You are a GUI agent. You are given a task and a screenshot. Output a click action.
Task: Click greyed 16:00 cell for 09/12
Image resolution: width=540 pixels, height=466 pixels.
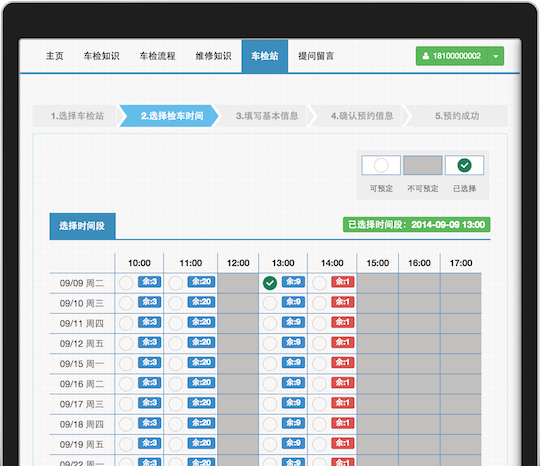click(419, 344)
